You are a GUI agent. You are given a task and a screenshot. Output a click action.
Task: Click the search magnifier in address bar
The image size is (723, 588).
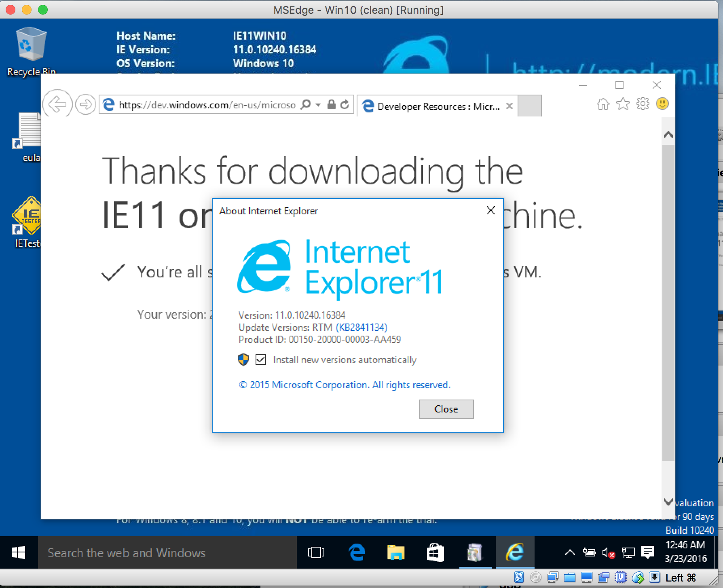306,105
